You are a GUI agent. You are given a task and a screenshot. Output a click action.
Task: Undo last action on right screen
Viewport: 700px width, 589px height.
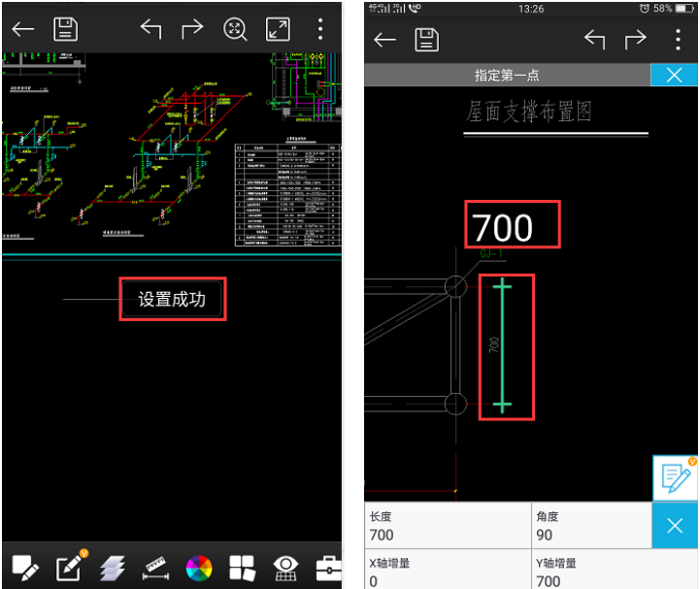[x=594, y=39]
